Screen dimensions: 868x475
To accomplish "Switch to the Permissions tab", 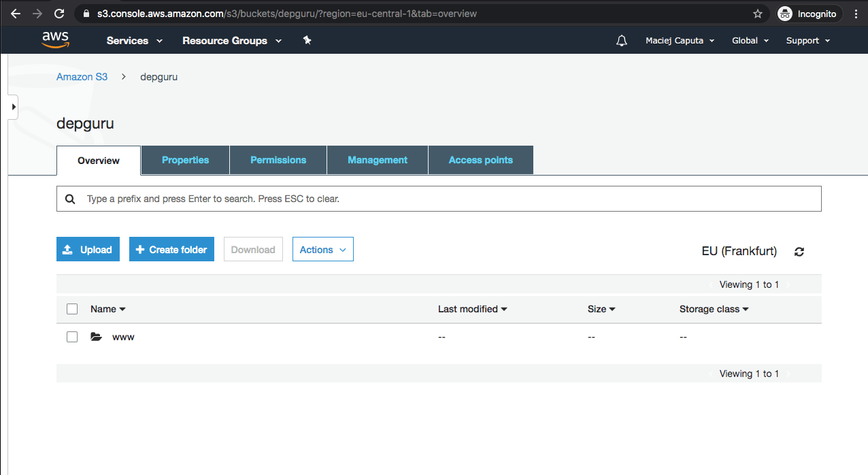I will click(x=278, y=160).
